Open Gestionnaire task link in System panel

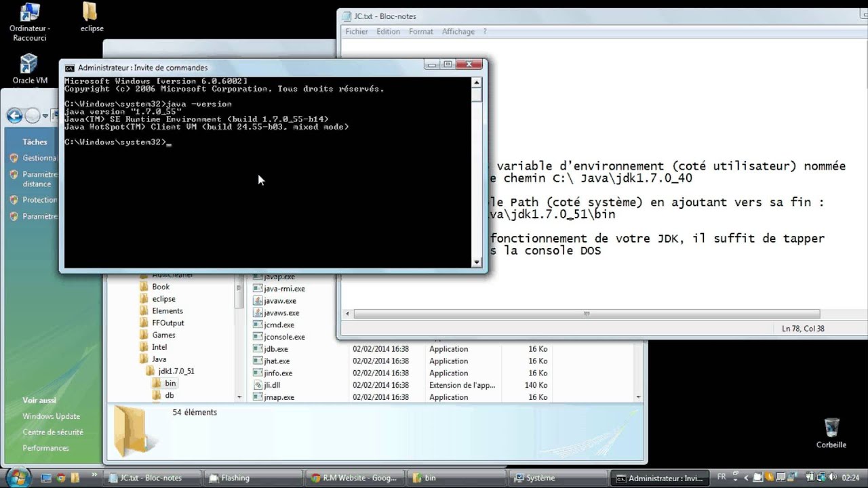[x=39, y=158]
